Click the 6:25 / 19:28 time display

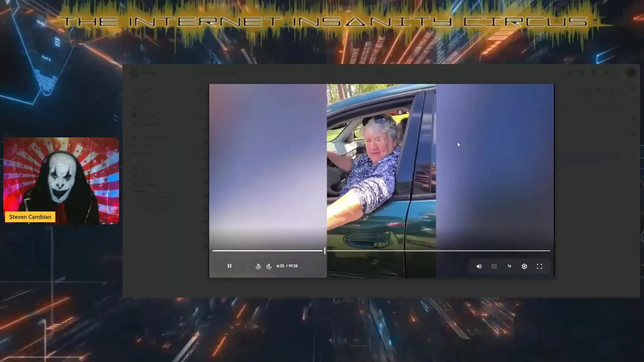click(x=287, y=266)
